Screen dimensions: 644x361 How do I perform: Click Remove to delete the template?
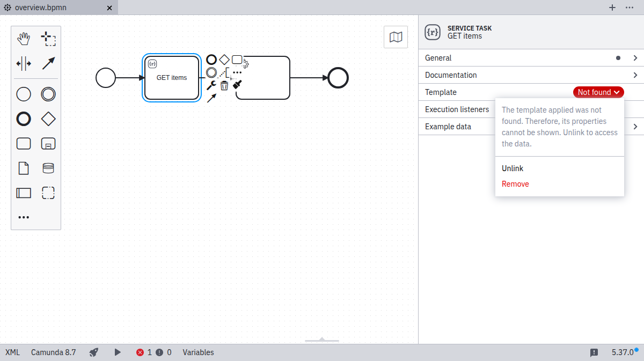pyautogui.click(x=515, y=184)
